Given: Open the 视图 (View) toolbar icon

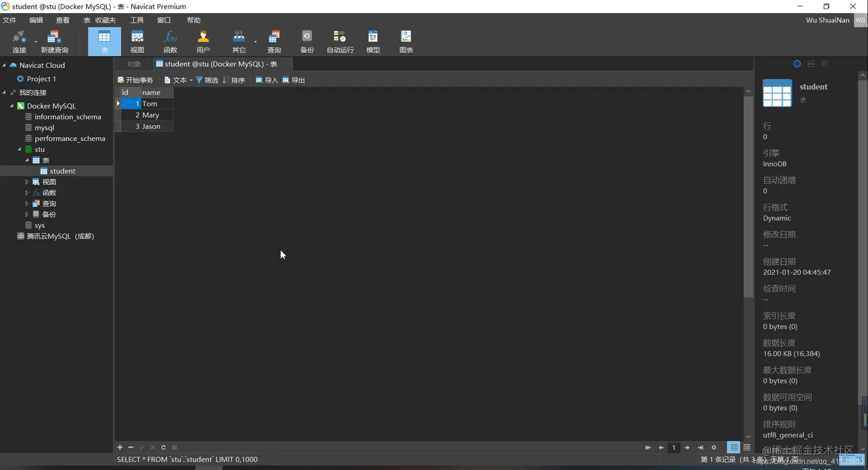Looking at the screenshot, I should click(x=137, y=41).
